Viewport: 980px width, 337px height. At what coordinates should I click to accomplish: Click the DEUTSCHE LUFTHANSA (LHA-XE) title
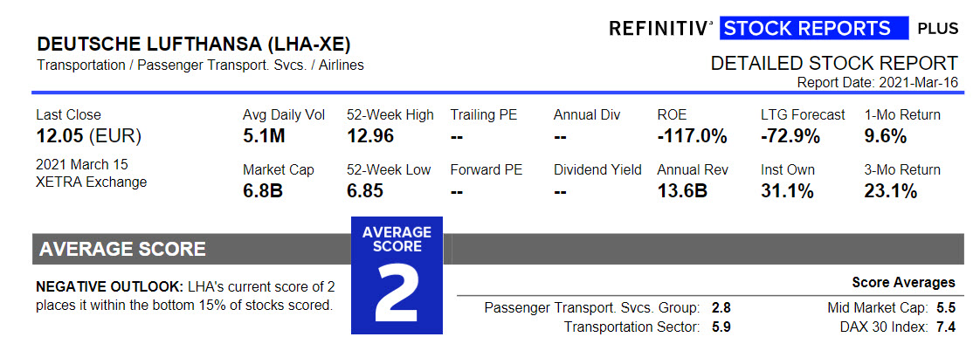click(194, 45)
